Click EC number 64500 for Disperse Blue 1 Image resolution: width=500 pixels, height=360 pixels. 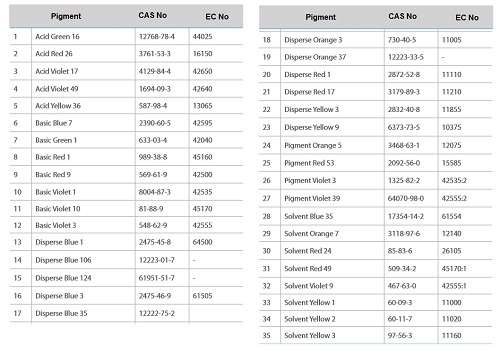coord(202,242)
